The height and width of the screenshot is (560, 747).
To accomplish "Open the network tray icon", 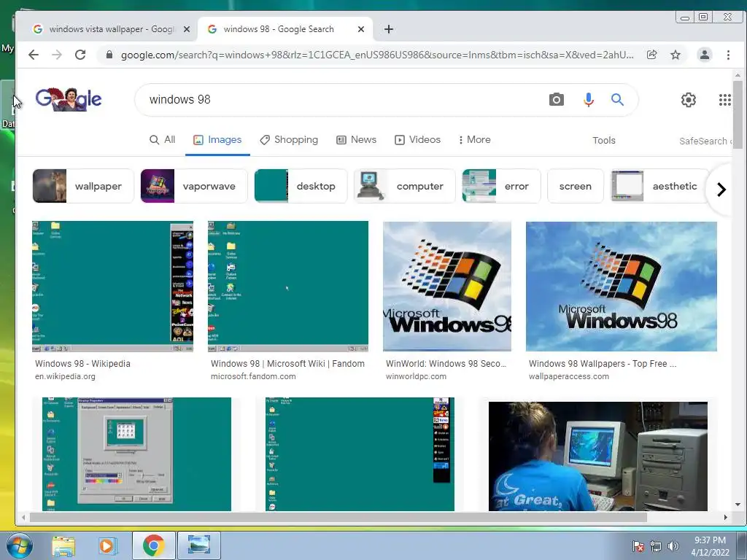I will pos(656,546).
